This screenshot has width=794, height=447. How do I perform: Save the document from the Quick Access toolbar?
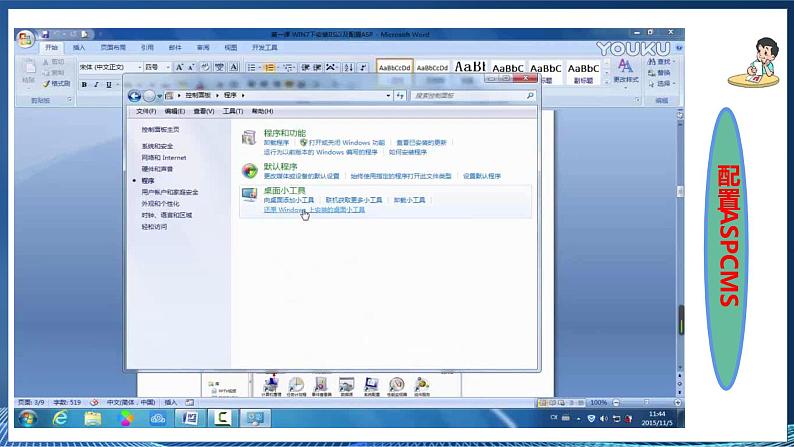pyautogui.click(x=45, y=34)
